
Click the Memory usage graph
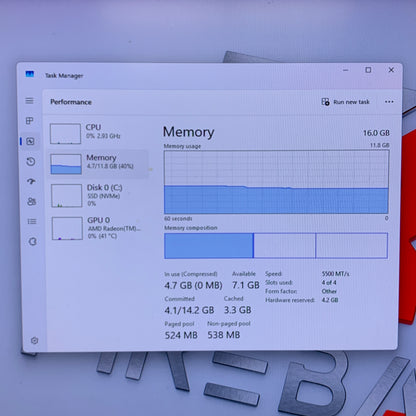276,182
